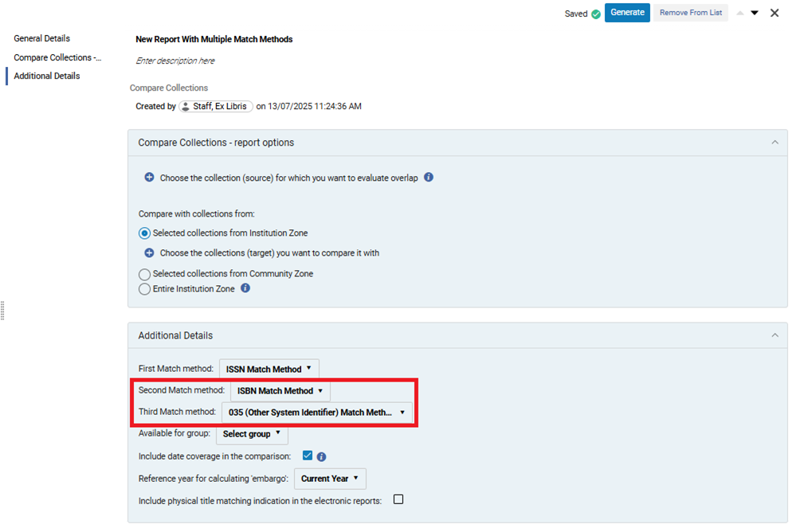Image resolution: width=800 pixels, height=532 pixels.
Task: Select Additional Details sidebar item
Action: tap(47, 76)
